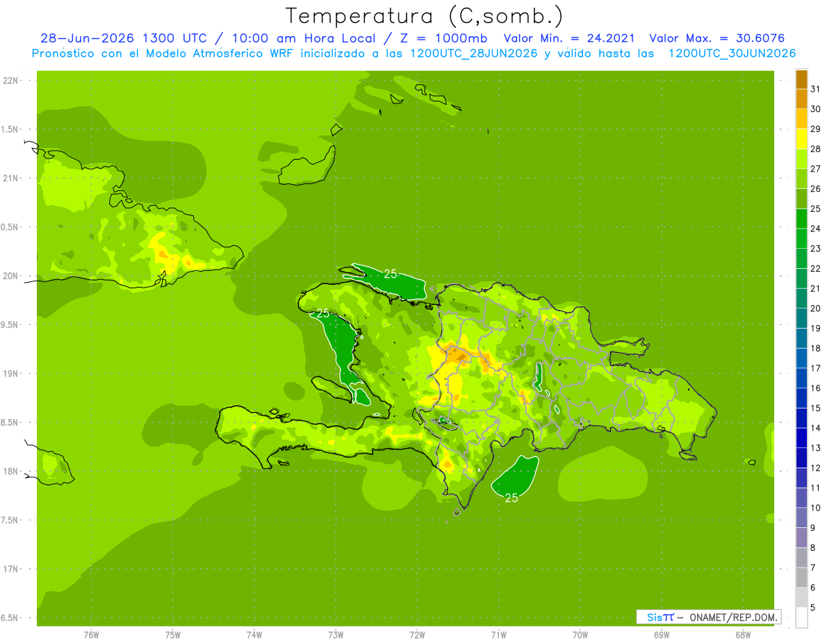The height and width of the screenshot is (644, 834).
Task: Click the Valor Min. = 24.2021 text
Action: coord(569,38)
